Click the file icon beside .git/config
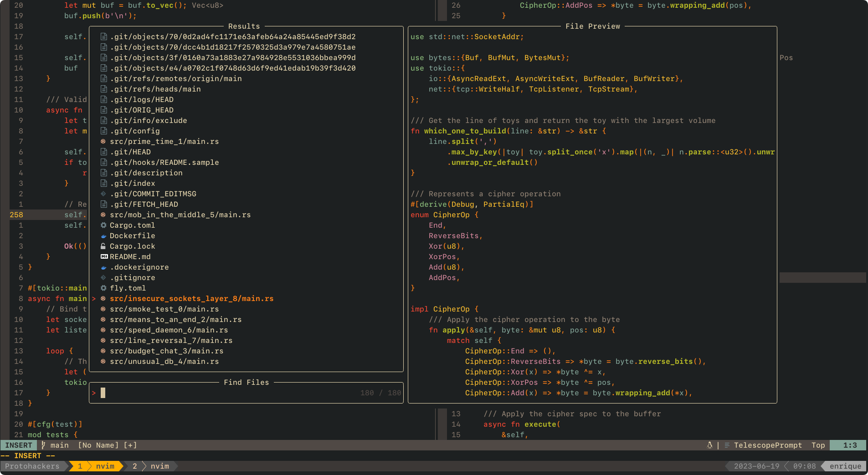Viewport: 868px width, 475px height. coord(103,131)
